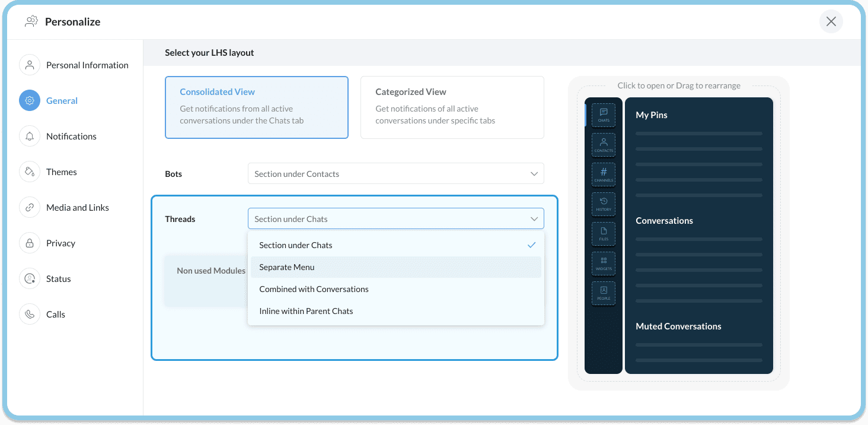Close the Personalize dialog

point(831,22)
